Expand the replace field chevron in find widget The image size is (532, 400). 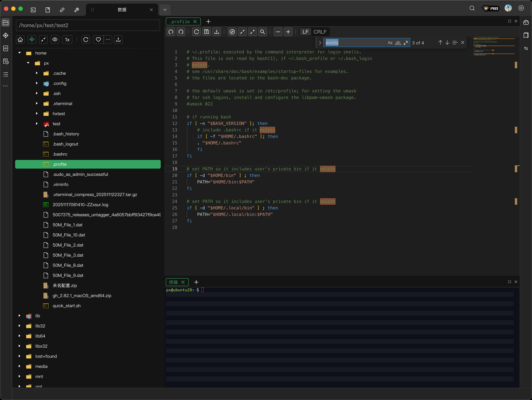[320, 43]
